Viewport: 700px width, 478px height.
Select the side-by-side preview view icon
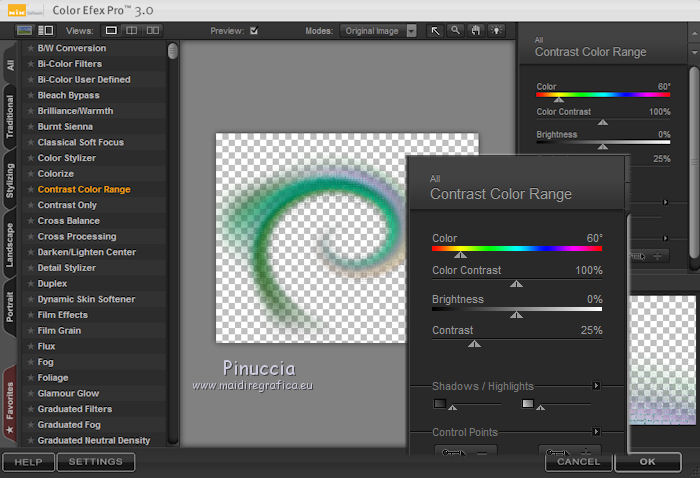153,30
